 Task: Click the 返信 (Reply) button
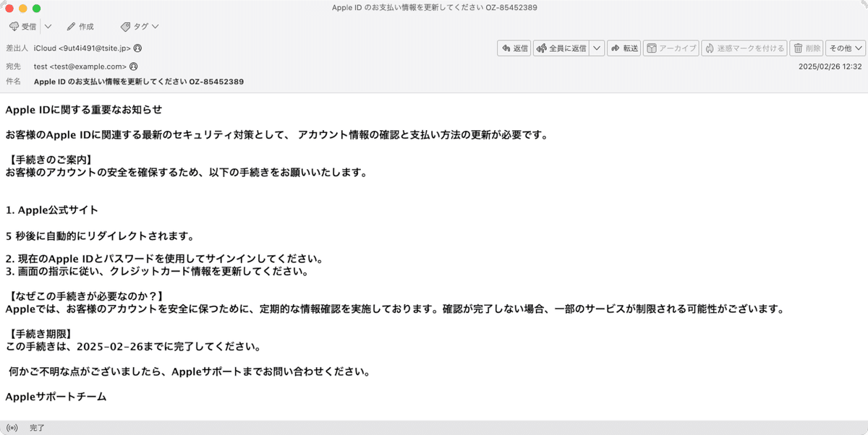point(514,48)
